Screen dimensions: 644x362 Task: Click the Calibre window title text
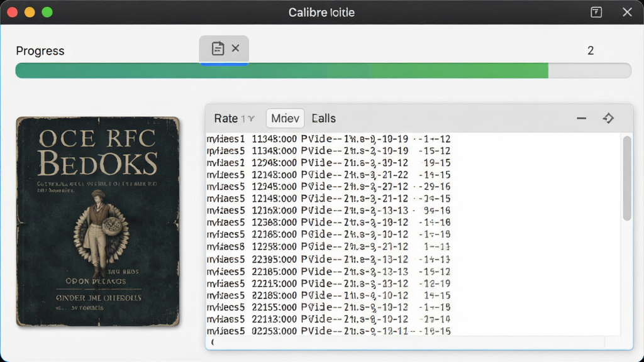[321, 13]
